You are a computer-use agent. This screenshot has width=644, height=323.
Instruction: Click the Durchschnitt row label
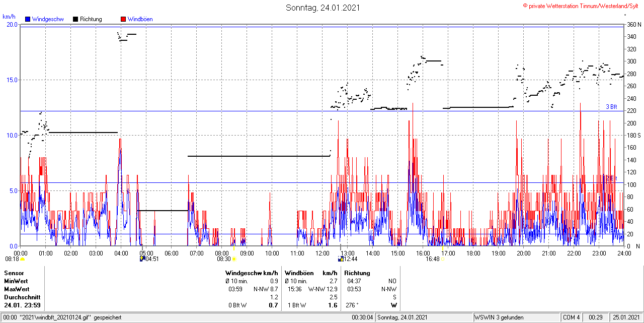click(x=22, y=297)
